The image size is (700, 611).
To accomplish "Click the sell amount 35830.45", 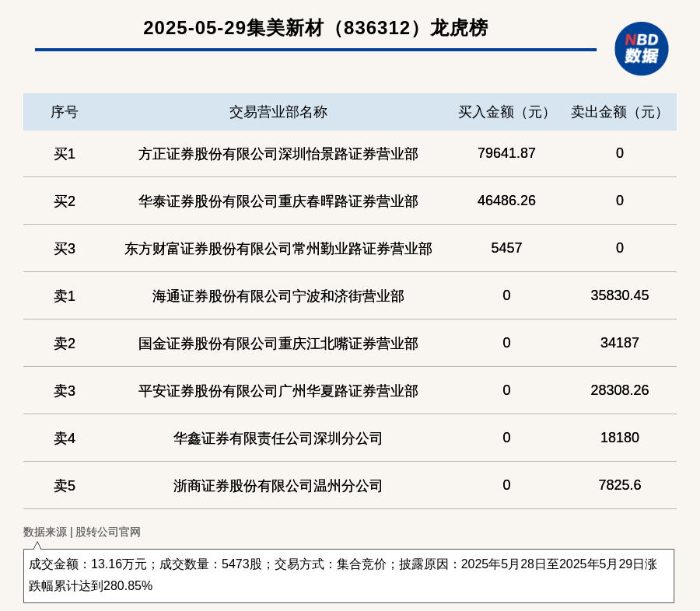I will click(x=620, y=295).
